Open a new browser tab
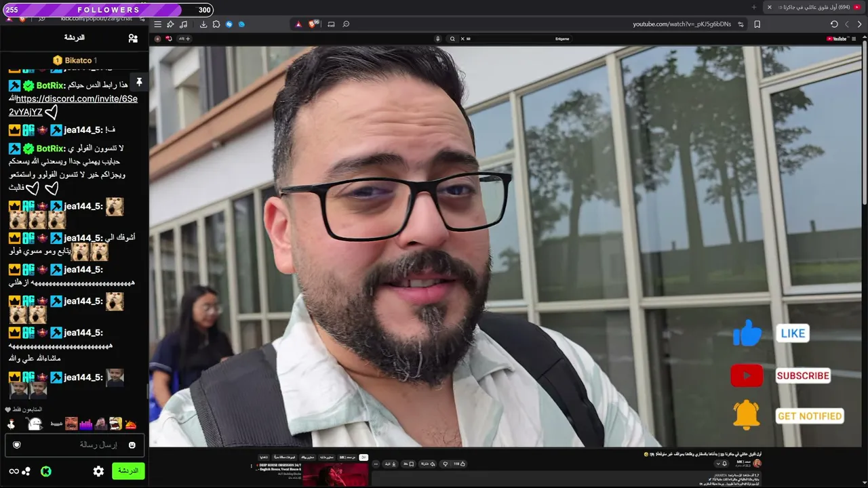 (x=754, y=7)
